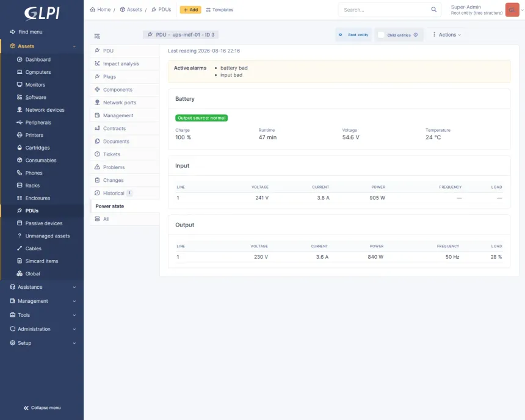Open the Documents tab
The width and height of the screenshot is (525, 420).
(x=125, y=142)
